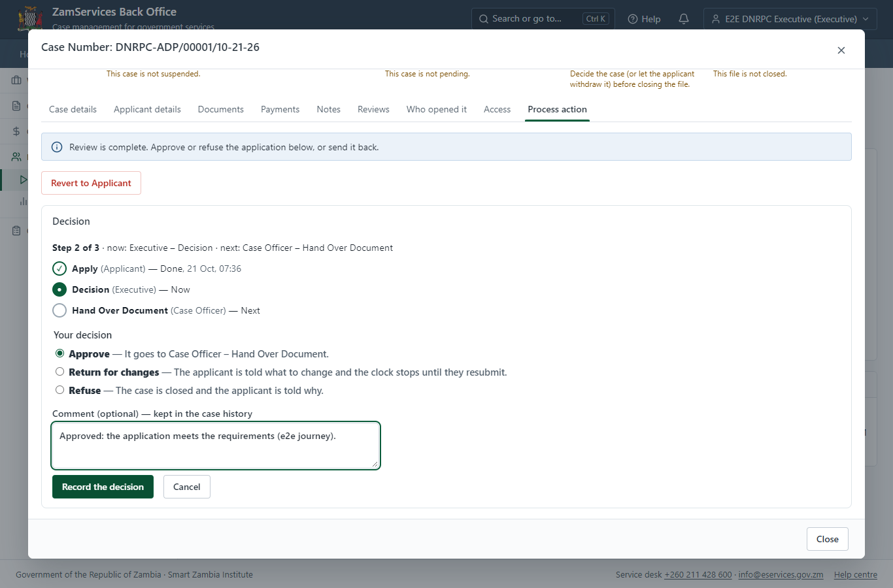Click the clipboard icon in the sidebar
This screenshot has height=588, width=893.
click(x=17, y=231)
